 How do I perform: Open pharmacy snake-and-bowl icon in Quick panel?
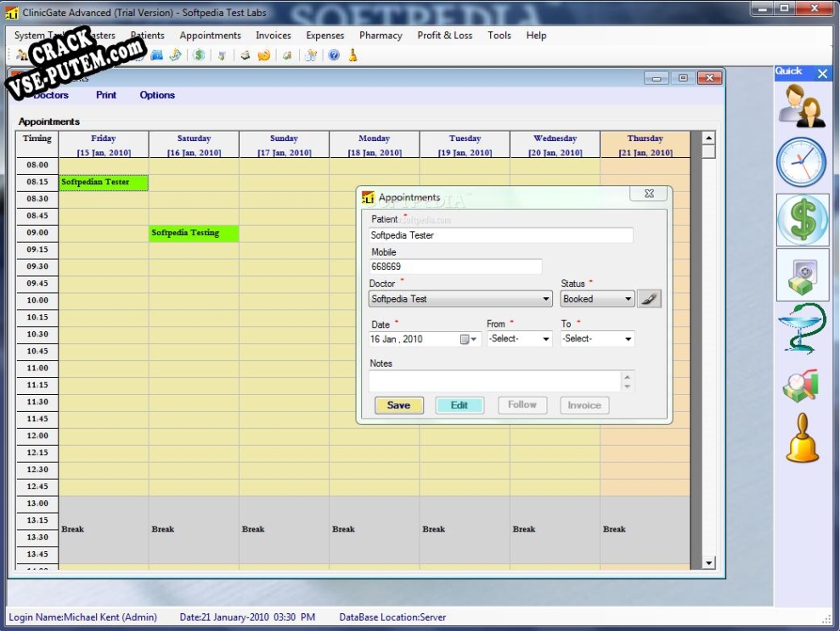coord(802,329)
